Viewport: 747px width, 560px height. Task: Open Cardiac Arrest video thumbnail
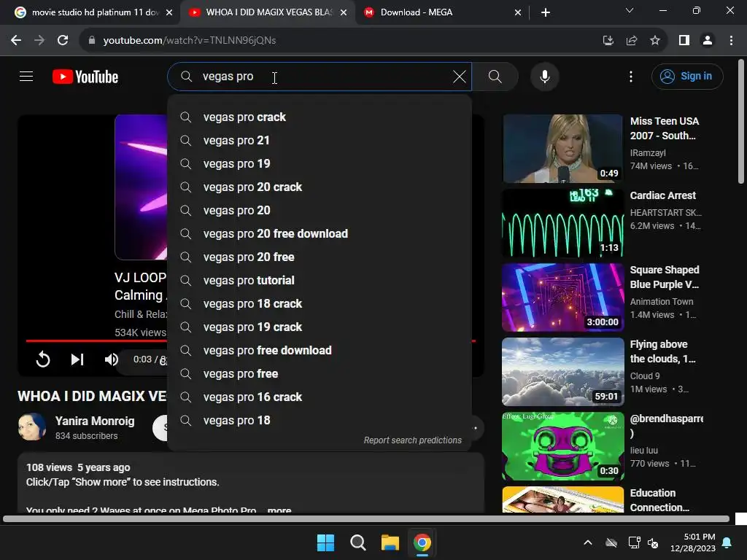coord(562,222)
